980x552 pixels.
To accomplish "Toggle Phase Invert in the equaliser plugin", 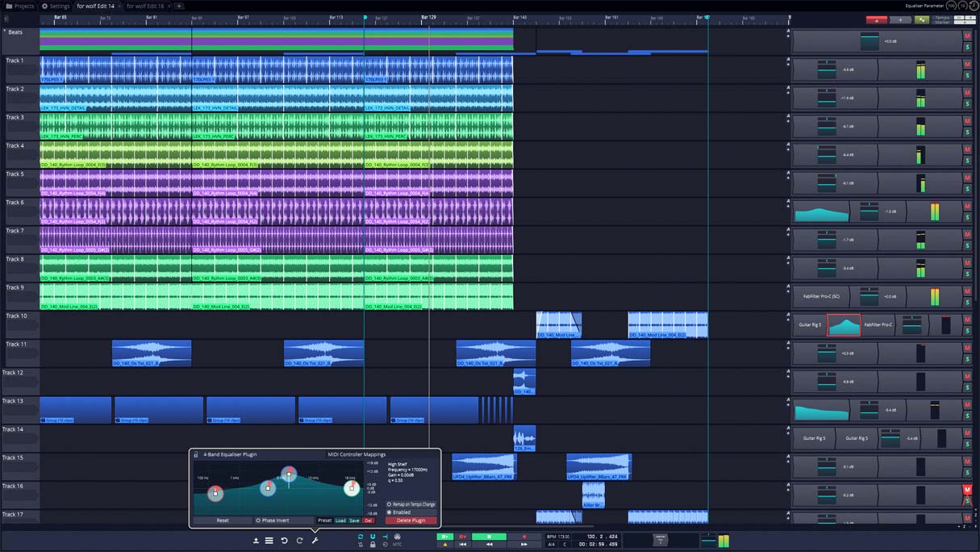I will (x=275, y=521).
